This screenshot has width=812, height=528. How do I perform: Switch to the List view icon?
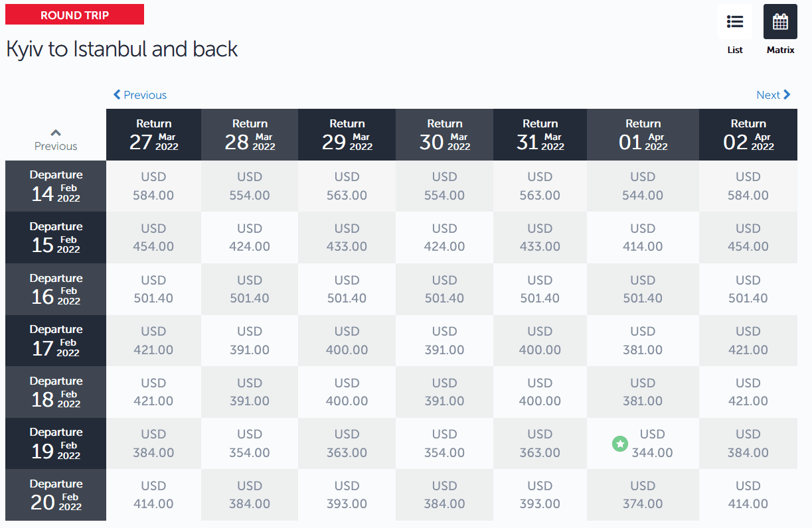pyautogui.click(x=734, y=22)
